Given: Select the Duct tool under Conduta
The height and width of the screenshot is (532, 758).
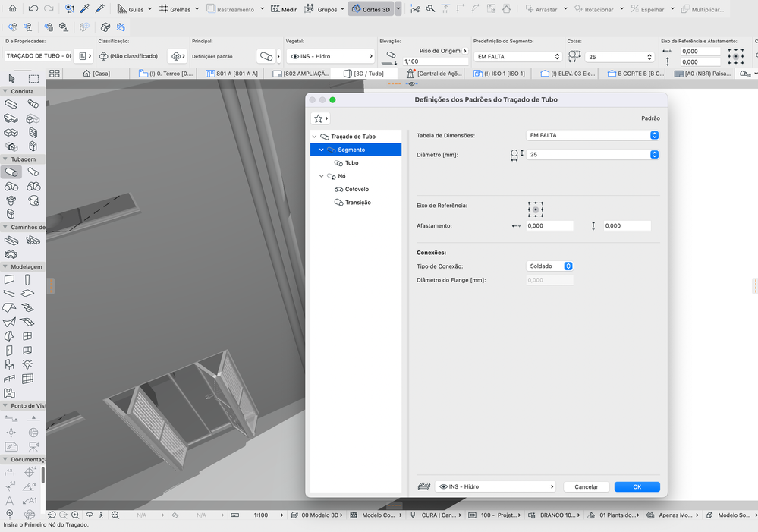Looking at the screenshot, I should pyautogui.click(x=11, y=104).
